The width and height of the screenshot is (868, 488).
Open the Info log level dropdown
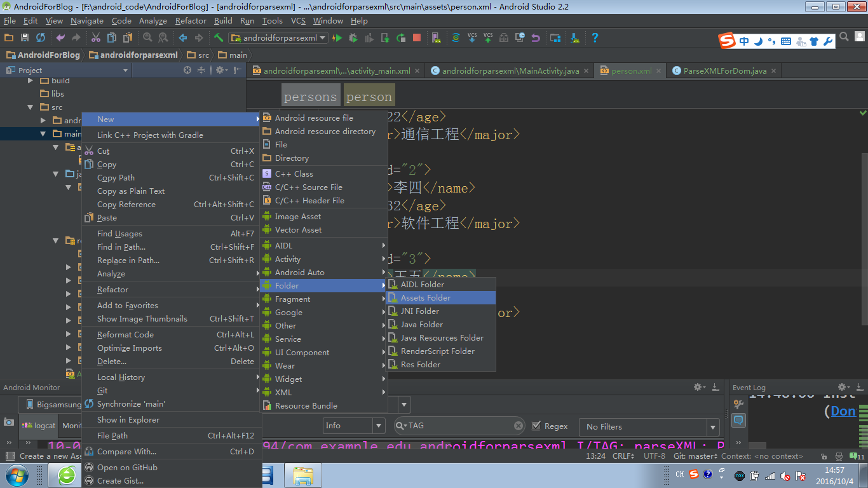click(354, 426)
